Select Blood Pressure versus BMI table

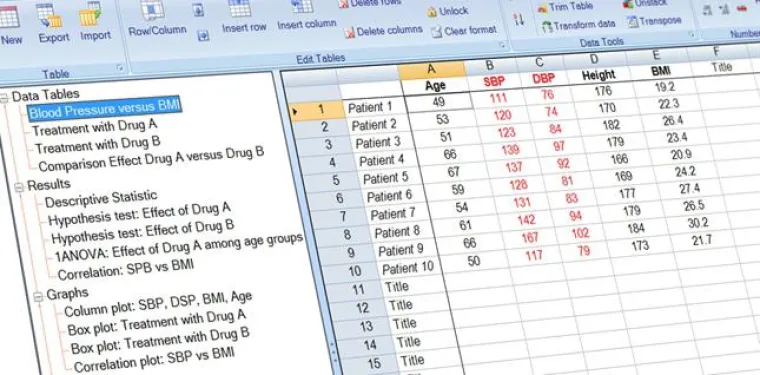pos(105,109)
